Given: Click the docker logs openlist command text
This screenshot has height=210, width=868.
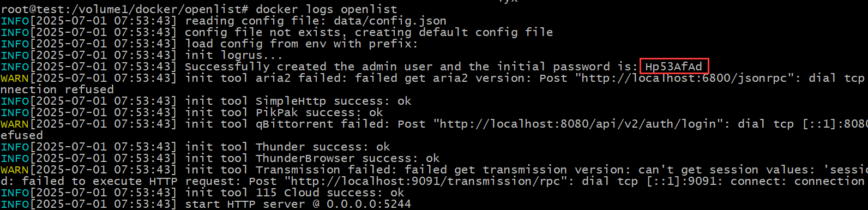Looking at the screenshot, I should pyautogui.click(x=327, y=9).
